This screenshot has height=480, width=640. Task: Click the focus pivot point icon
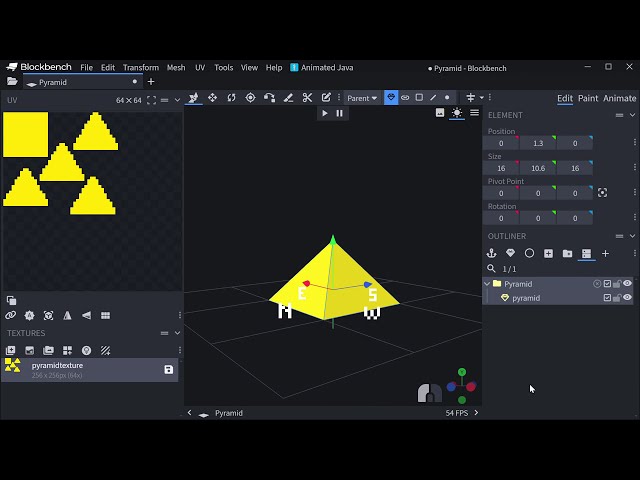point(602,193)
